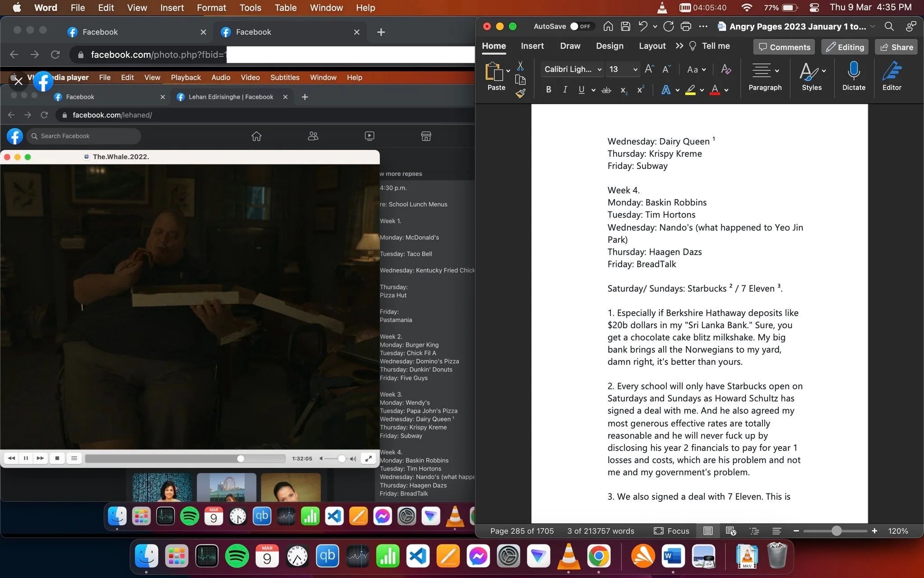Open Format menu in macOS menu bar
Image resolution: width=924 pixels, height=578 pixels.
tap(211, 8)
